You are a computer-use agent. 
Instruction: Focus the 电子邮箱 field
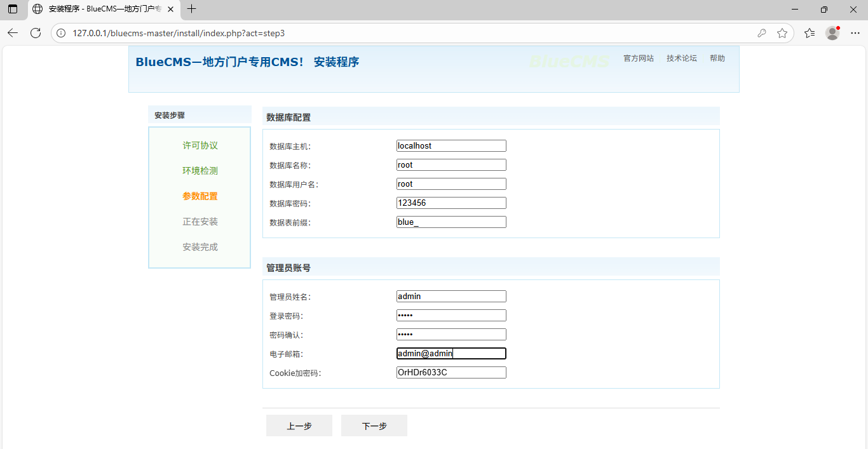(451, 354)
